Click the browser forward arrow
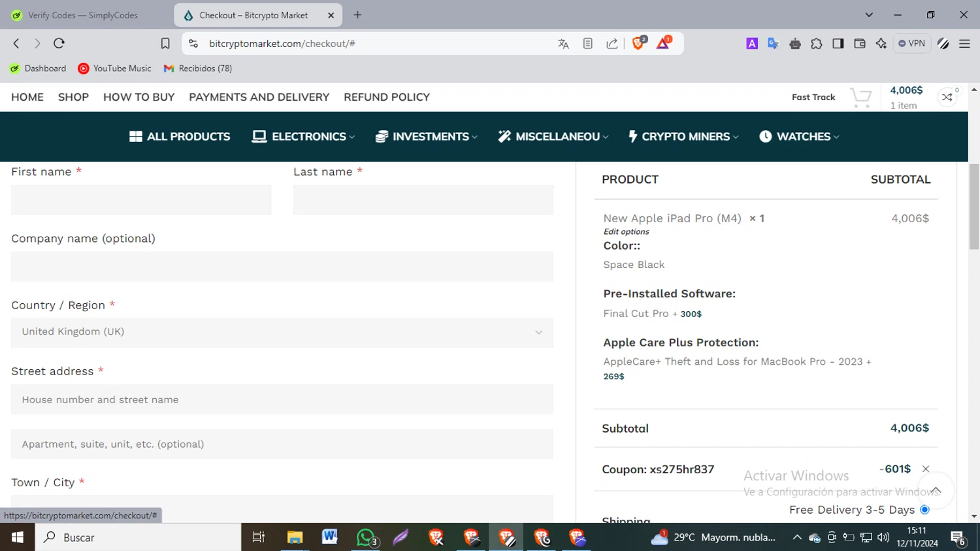 click(37, 43)
